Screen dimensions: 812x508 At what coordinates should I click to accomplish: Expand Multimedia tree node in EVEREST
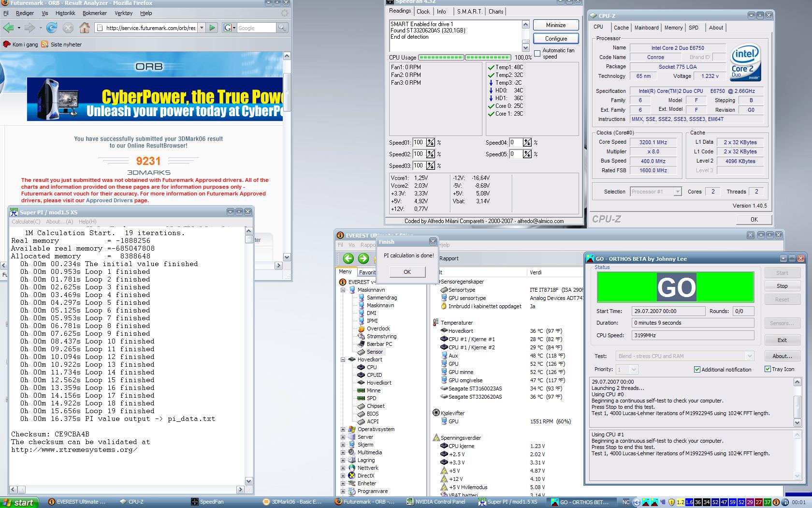[x=343, y=452]
